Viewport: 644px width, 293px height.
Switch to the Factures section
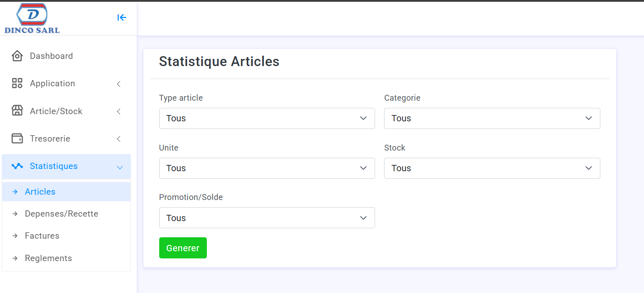tap(42, 235)
